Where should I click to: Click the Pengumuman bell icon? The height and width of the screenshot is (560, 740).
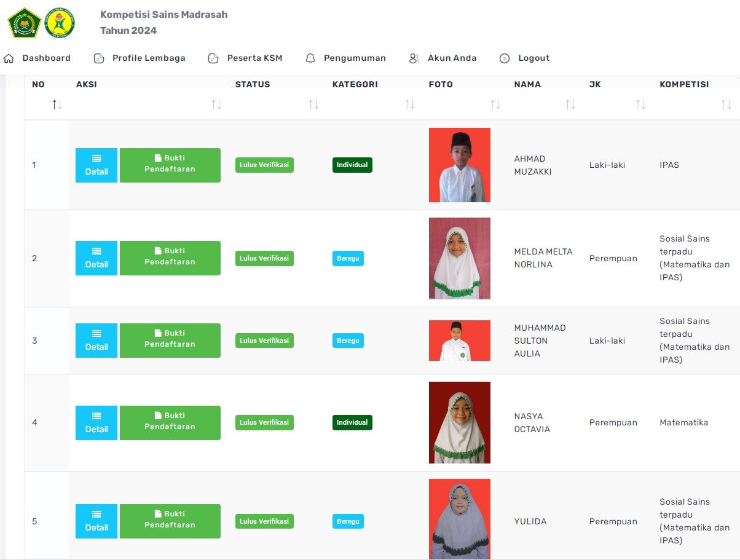coord(310,58)
